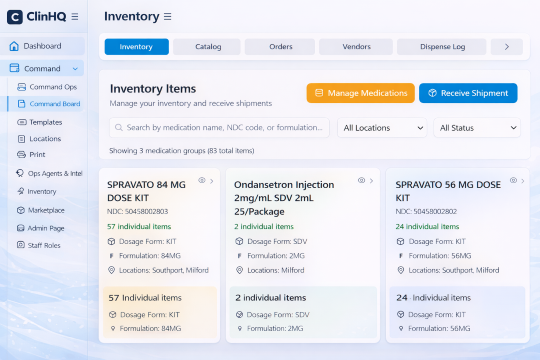This screenshot has height=360, width=540.
Task: Click the orange '57 Individual items' panel
Action: (160, 312)
